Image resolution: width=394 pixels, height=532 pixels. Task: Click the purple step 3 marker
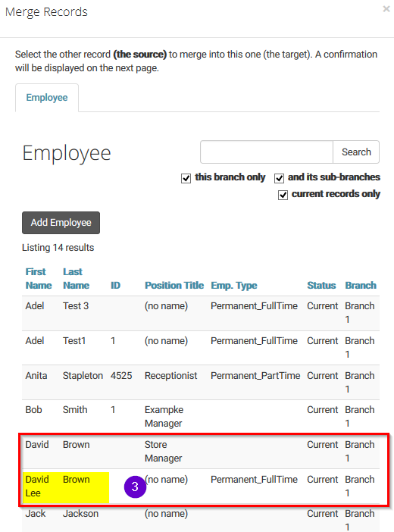coord(135,487)
